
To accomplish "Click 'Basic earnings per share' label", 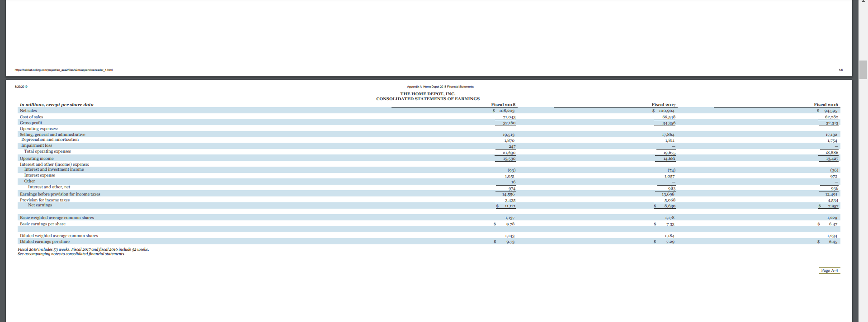I will tap(42, 224).
